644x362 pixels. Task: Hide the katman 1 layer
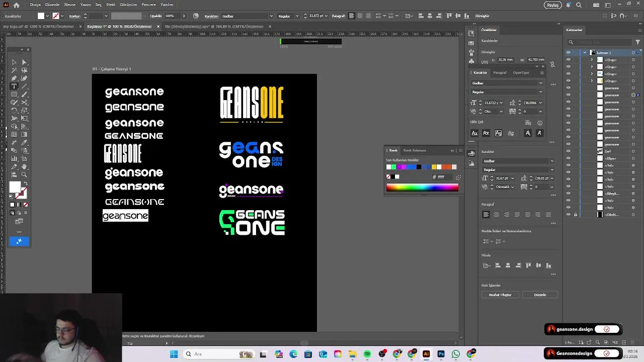click(569, 53)
